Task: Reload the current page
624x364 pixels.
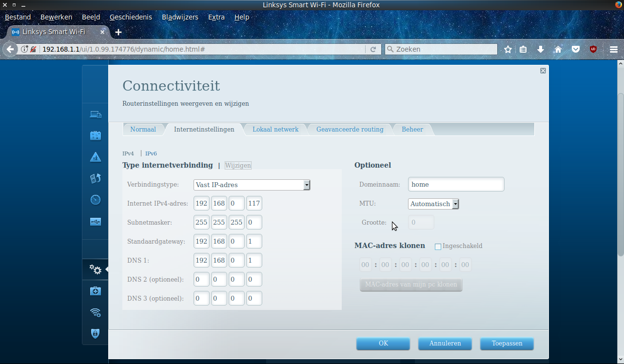Action: coord(373,49)
